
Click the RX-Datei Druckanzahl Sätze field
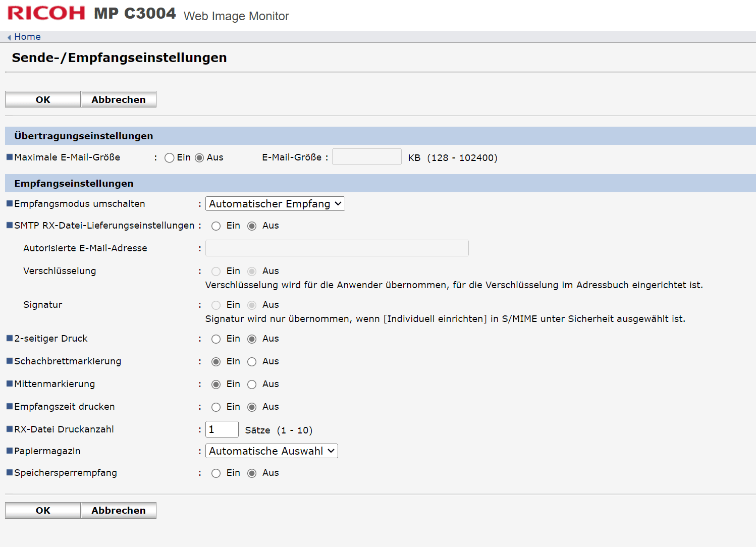point(222,429)
